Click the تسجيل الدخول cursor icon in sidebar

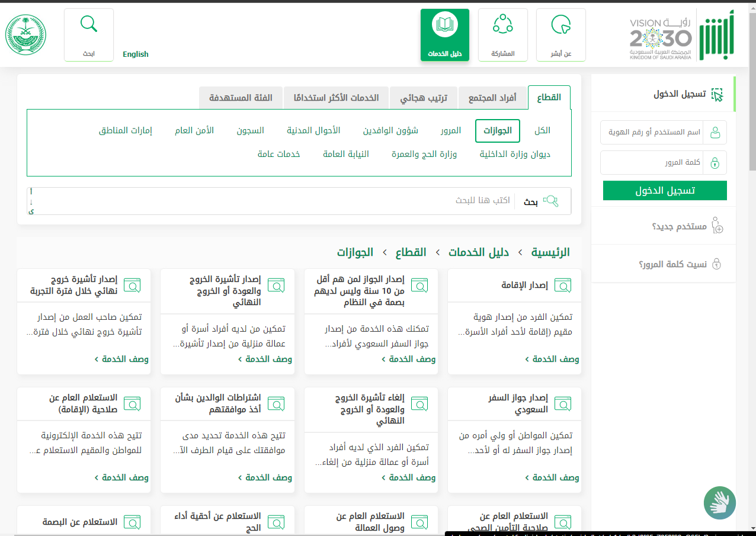pos(717,94)
